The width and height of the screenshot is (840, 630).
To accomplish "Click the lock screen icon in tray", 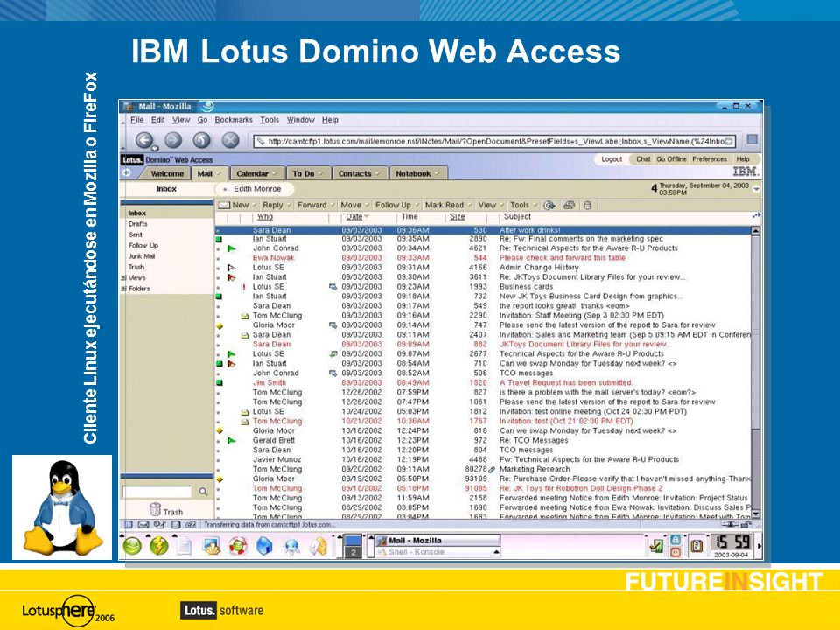I will pos(675,540).
